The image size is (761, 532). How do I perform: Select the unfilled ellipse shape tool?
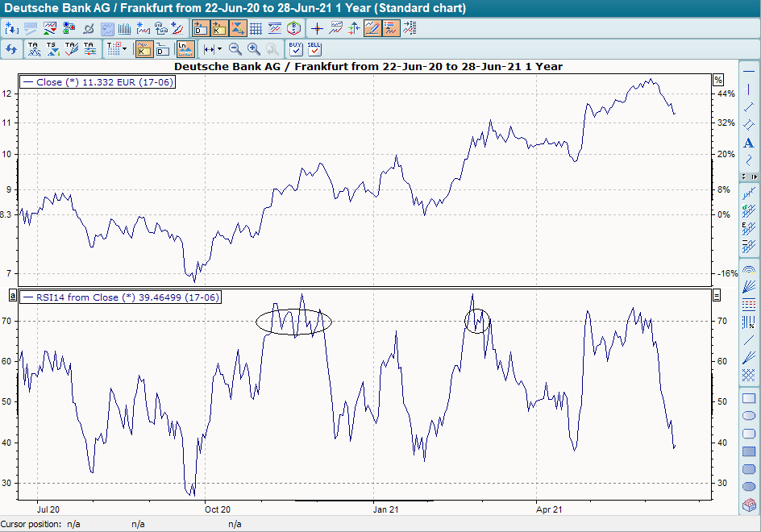[748, 416]
